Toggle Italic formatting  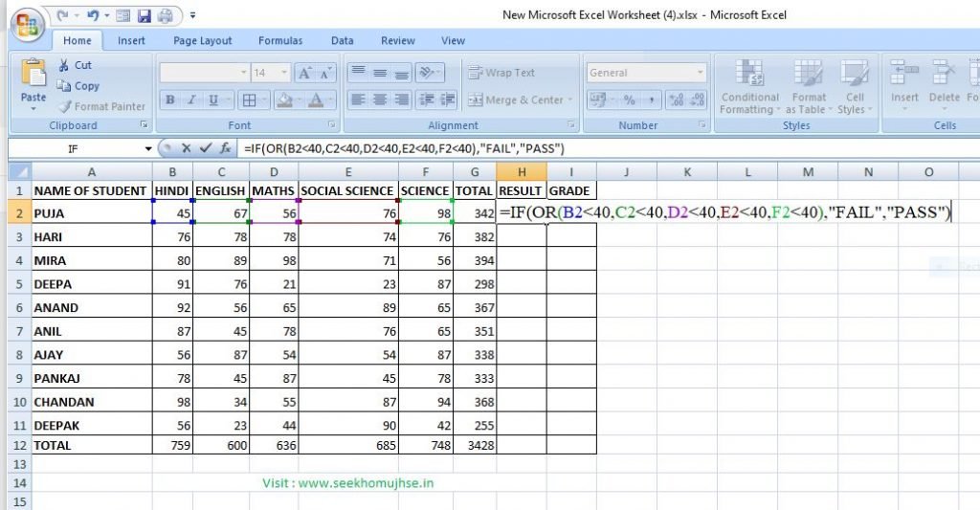coord(191,100)
